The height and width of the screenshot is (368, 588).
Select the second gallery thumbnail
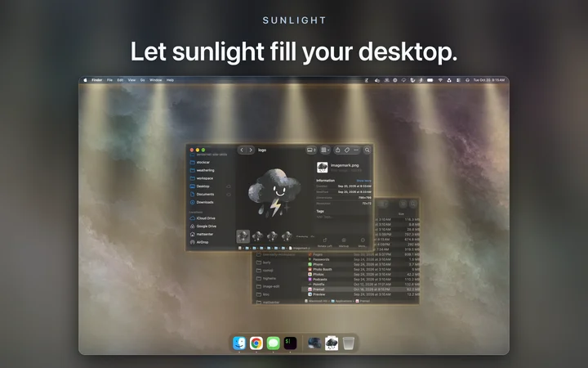pos(257,236)
